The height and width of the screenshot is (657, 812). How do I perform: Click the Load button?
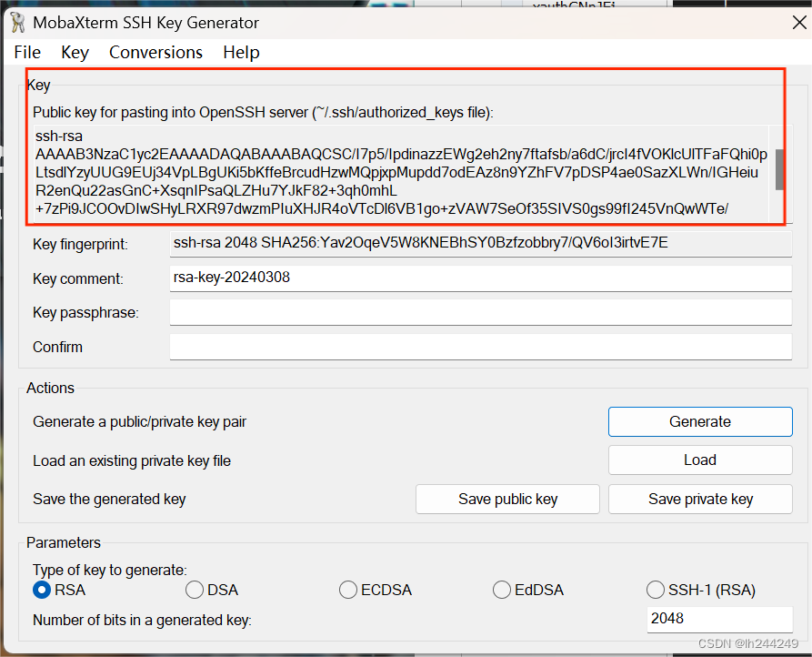(x=700, y=460)
